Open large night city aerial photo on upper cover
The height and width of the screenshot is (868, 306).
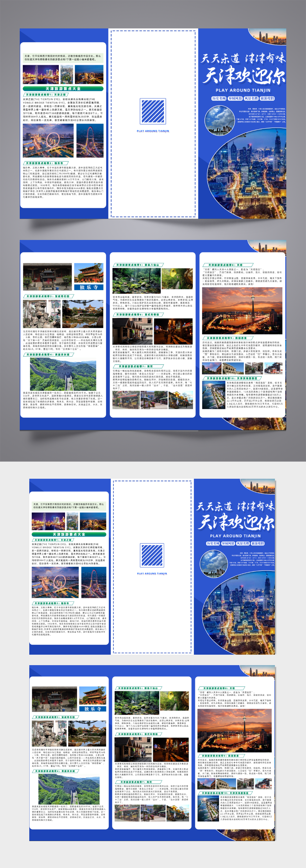pos(247,174)
